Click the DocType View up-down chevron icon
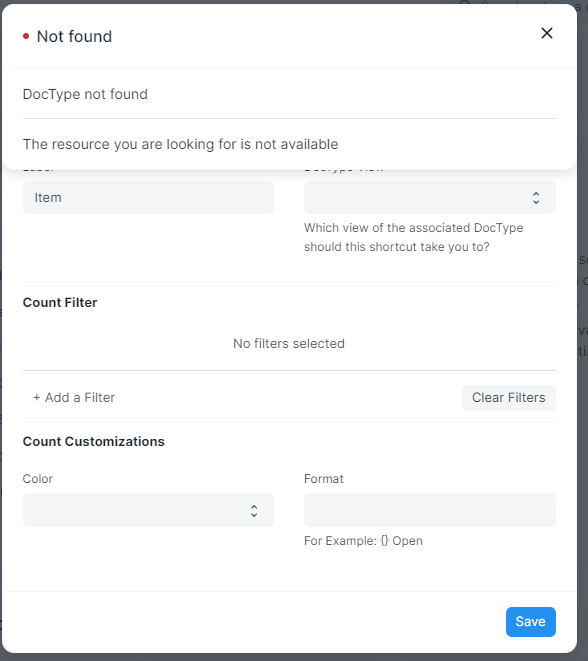 (x=536, y=198)
